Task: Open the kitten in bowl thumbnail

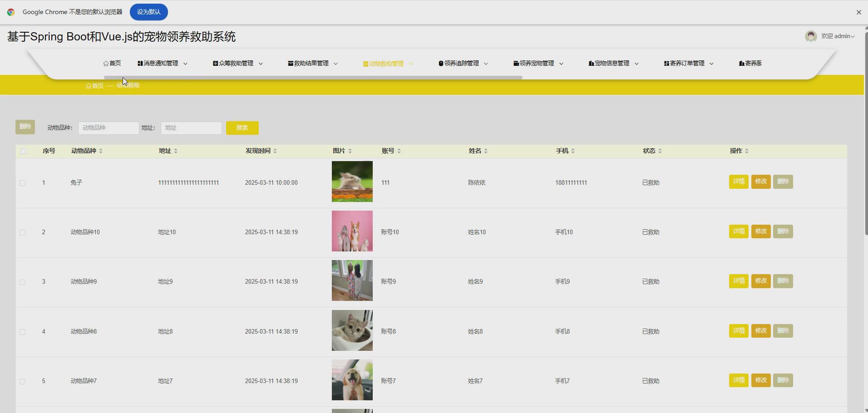Action: point(352,330)
